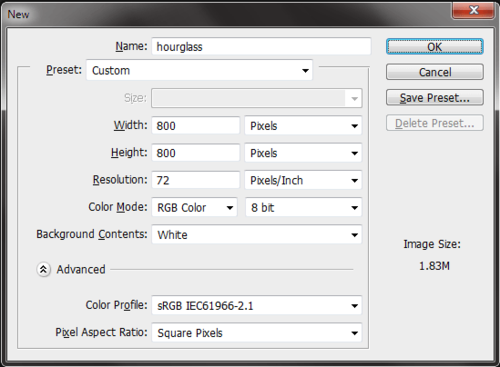This screenshot has height=367, width=500.
Task: Open the Pixel Aspect Ratio dropdown
Action: (x=257, y=333)
